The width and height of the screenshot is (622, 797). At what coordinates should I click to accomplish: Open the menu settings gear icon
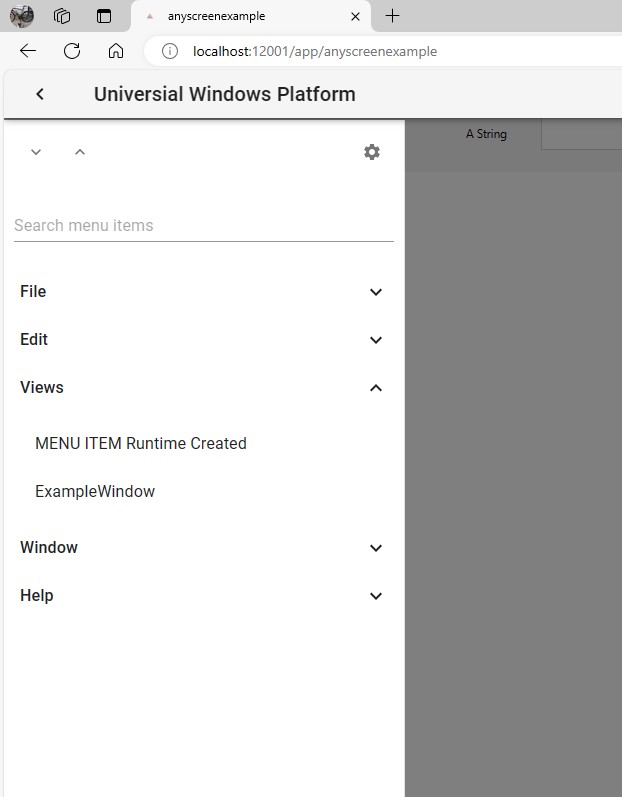[372, 152]
